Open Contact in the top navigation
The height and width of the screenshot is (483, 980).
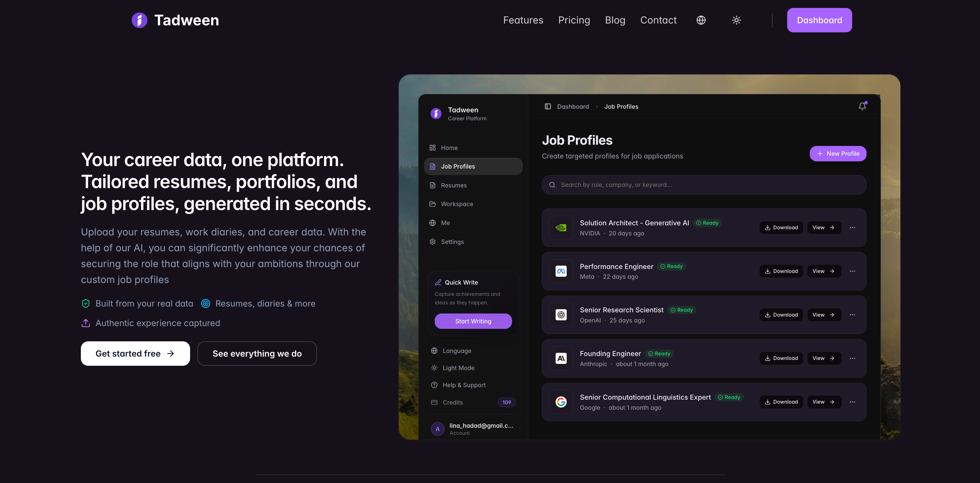[x=658, y=20]
